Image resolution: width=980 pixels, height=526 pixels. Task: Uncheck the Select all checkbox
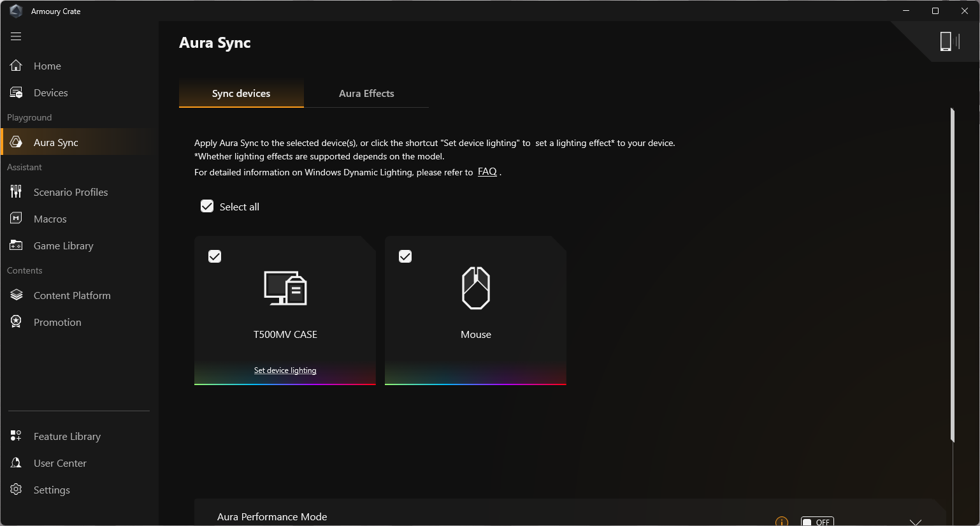207,207
